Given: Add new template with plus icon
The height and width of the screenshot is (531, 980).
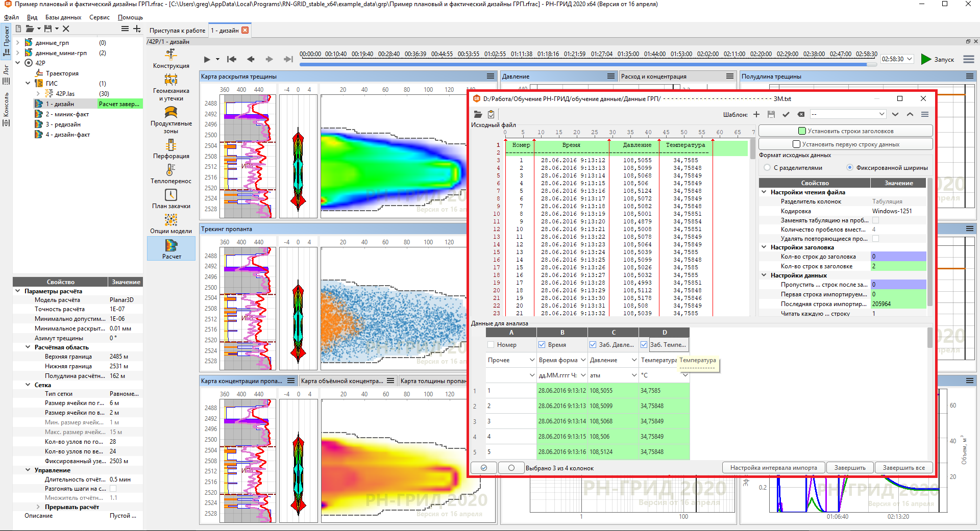Looking at the screenshot, I should [x=756, y=114].
